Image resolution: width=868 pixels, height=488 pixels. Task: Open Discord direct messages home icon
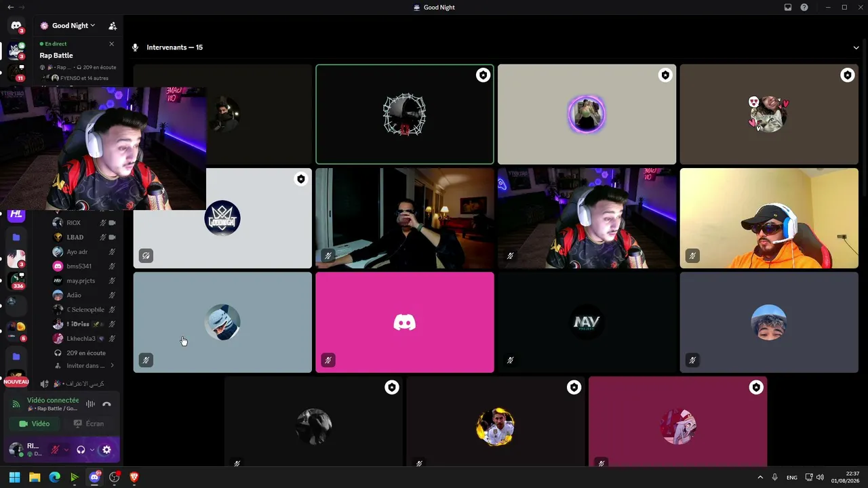16,26
